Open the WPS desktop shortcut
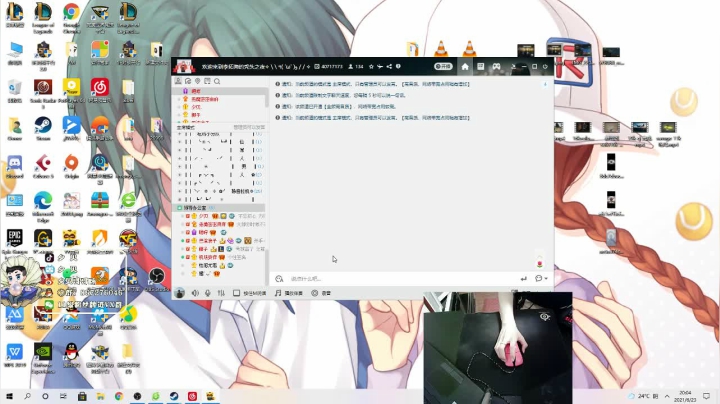Image resolution: width=720 pixels, height=404 pixels. 15,355
